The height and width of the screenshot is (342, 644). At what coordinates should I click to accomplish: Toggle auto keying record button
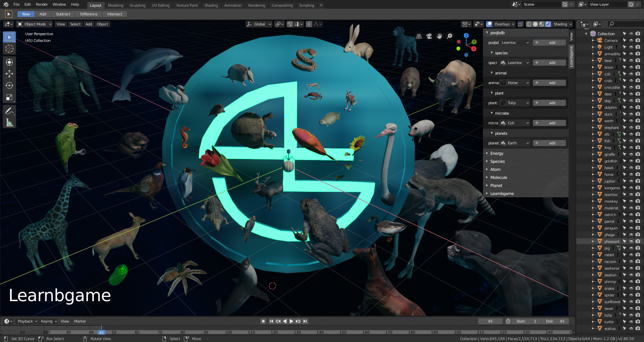pyautogui.click(x=263, y=321)
